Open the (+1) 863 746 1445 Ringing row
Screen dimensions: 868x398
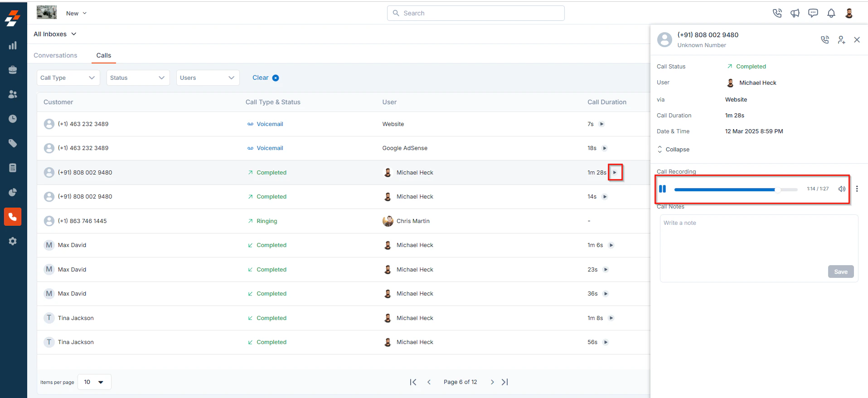coord(343,221)
